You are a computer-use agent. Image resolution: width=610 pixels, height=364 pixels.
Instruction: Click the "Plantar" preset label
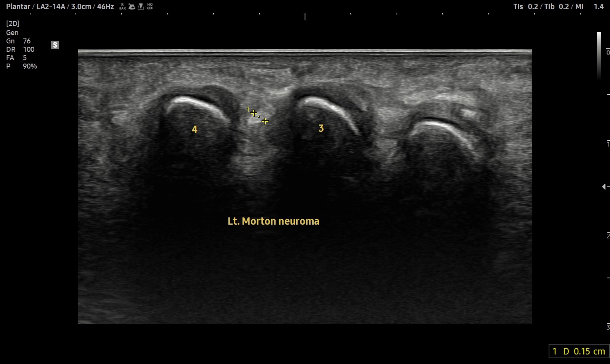tap(18, 6)
